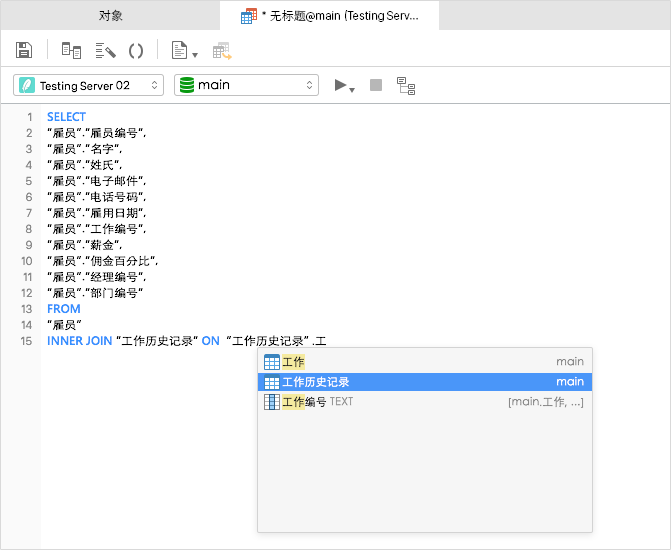The width and height of the screenshot is (671, 550).
Task: Open the Run button's dropdown arrow
Action: (x=352, y=90)
